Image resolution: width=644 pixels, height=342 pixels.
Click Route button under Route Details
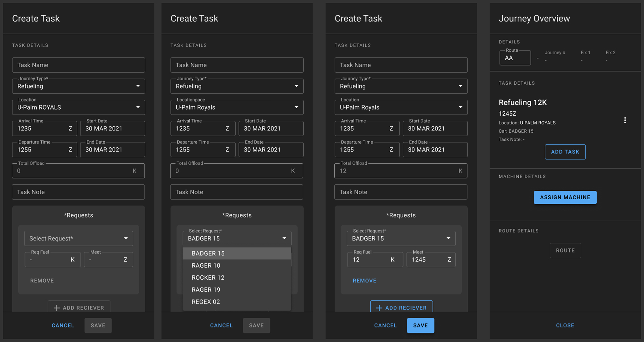point(565,250)
